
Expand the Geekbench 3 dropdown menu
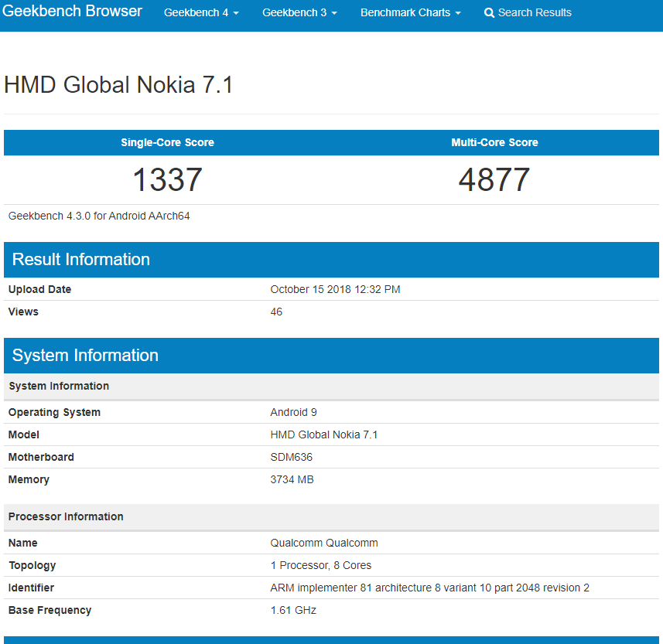pos(300,12)
